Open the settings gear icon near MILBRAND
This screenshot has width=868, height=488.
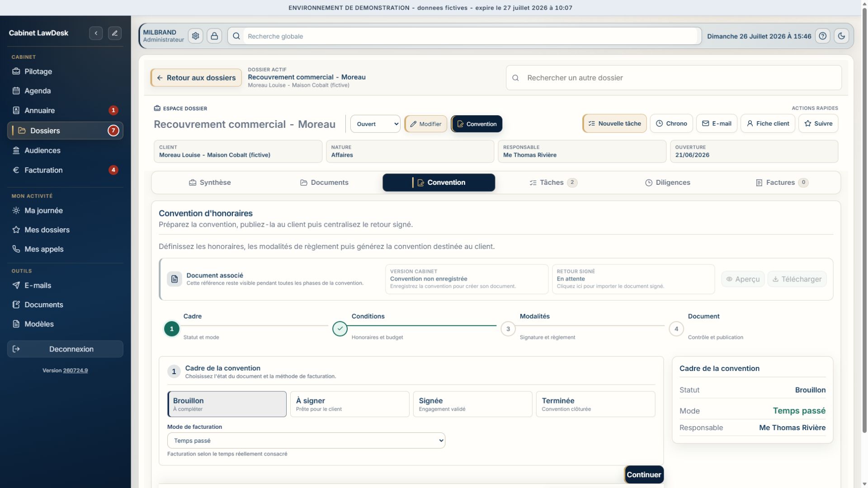(x=195, y=36)
